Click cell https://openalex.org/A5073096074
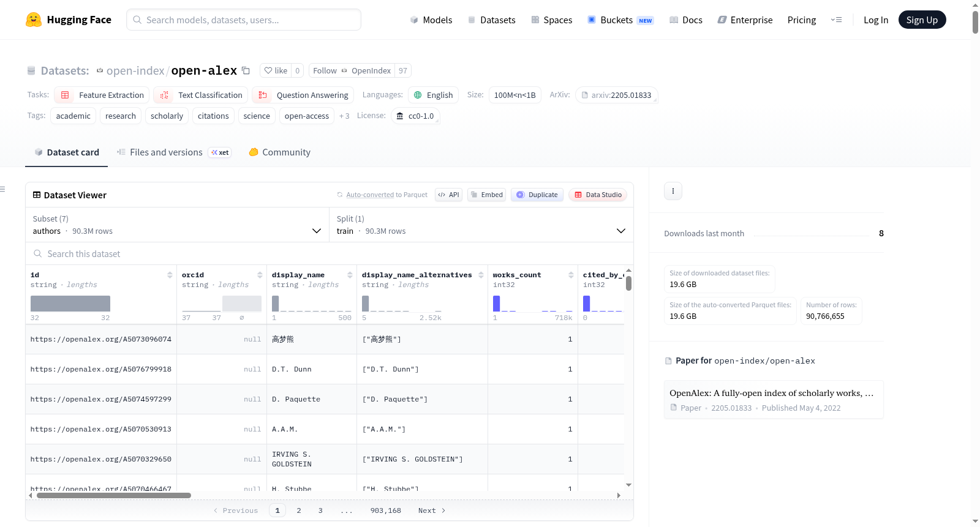The height and width of the screenshot is (527, 980). tap(101, 339)
